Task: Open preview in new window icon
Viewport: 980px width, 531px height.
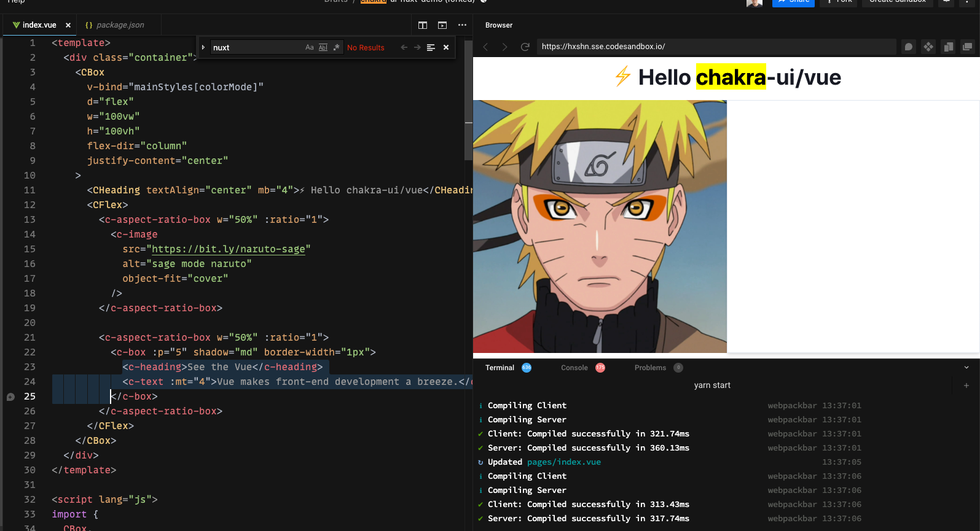Action: click(968, 47)
